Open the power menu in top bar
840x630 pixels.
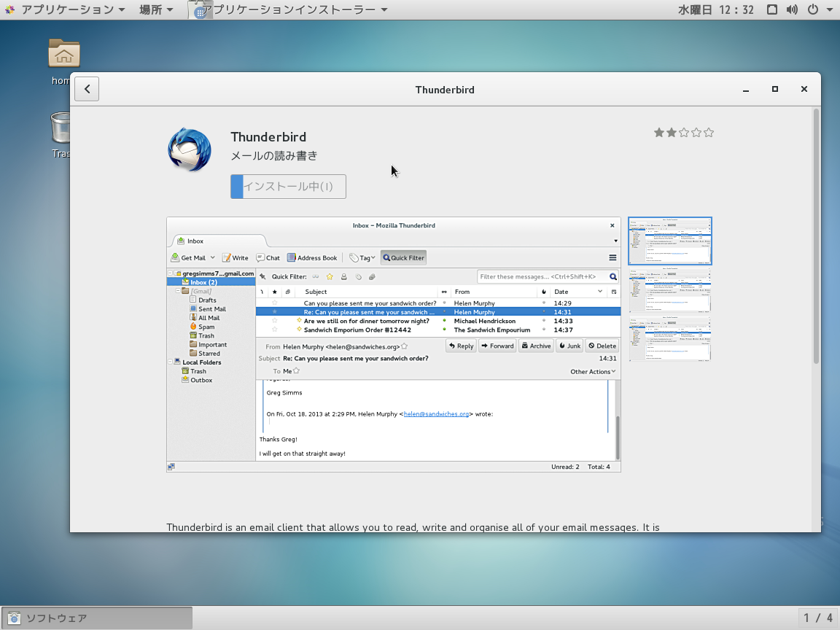coord(813,9)
